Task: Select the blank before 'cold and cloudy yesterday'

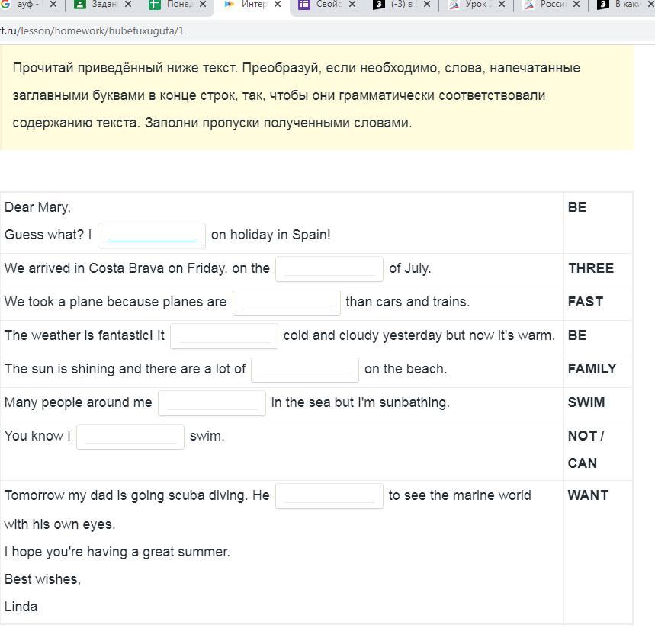Action: pyautogui.click(x=223, y=336)
